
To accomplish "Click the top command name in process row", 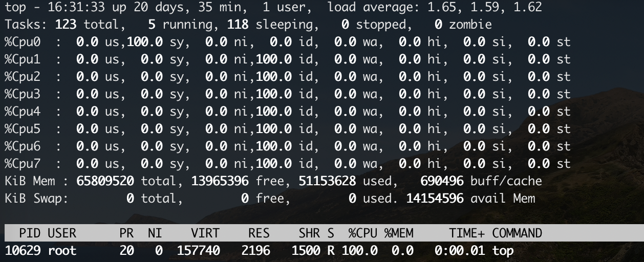I will 503,251.
